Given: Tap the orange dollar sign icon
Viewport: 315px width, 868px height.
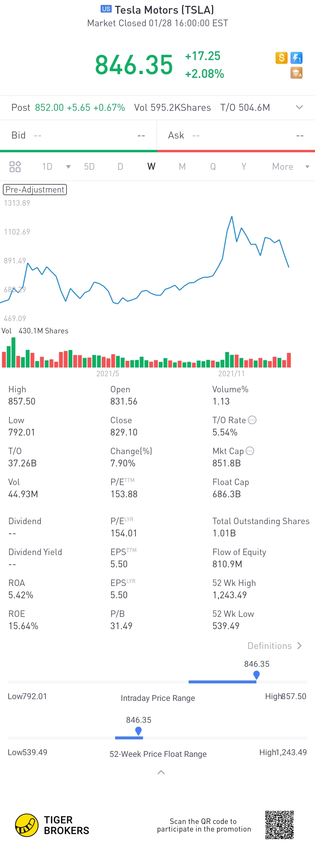Looking at the screenshot, I should point(281,58).
